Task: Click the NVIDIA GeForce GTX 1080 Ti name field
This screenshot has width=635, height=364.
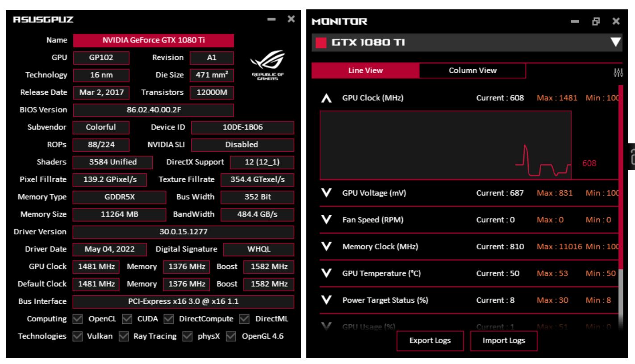Action: click(154, 40)
